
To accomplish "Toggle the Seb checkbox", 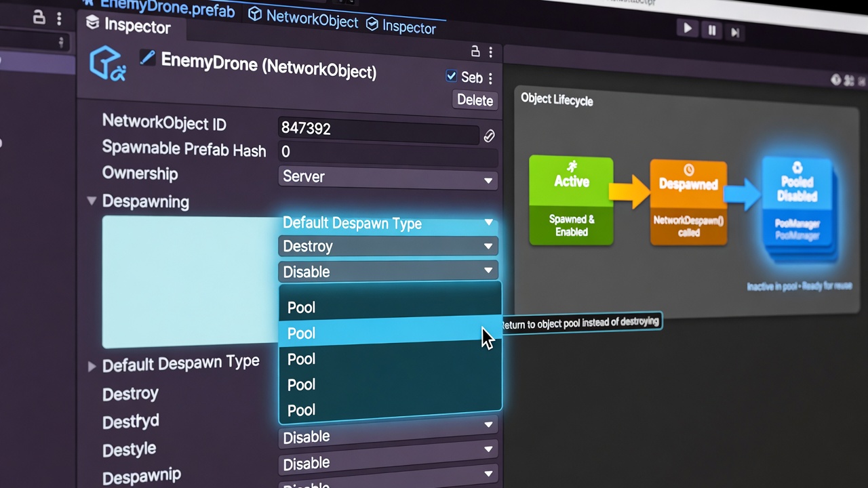I will pos(451,76).
